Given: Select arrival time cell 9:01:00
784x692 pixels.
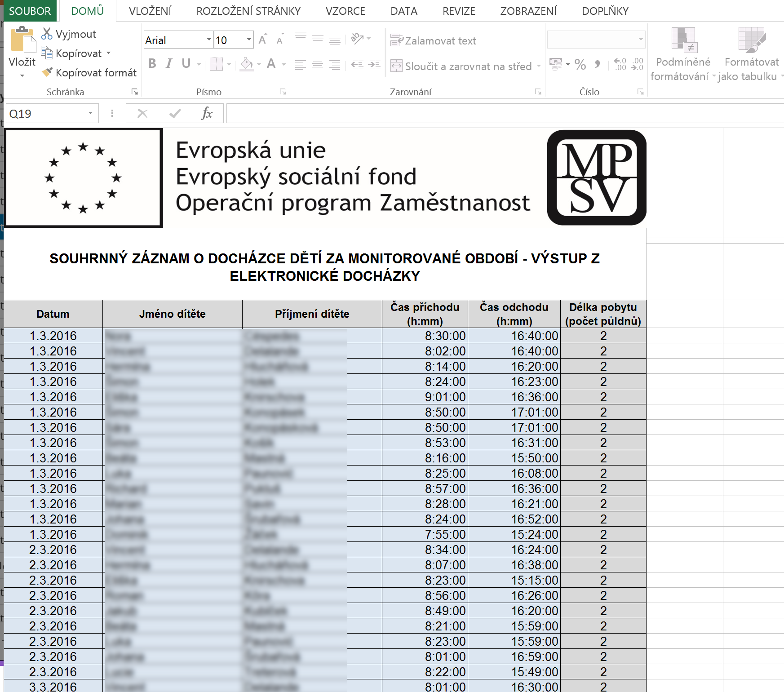Looking at the screenshot, I should [x=425, y=397].
